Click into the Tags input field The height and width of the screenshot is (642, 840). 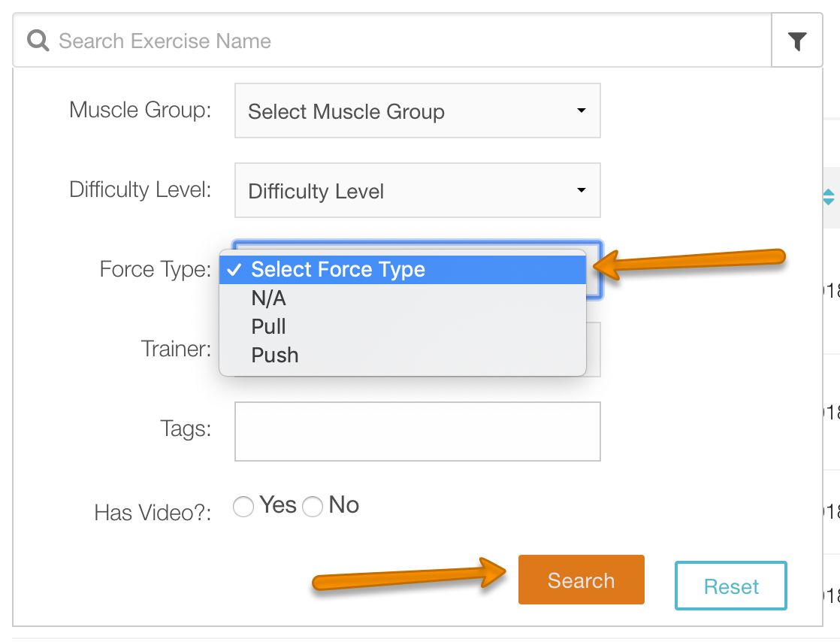417,432
